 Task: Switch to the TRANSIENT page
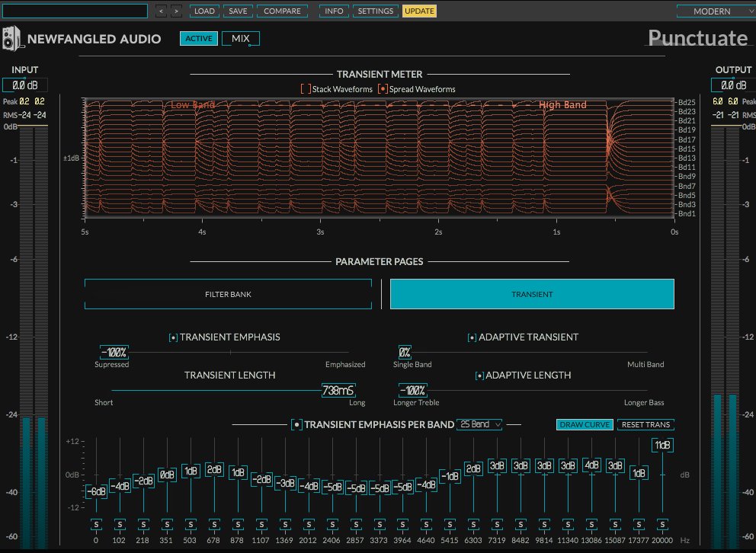coord(532,294)
